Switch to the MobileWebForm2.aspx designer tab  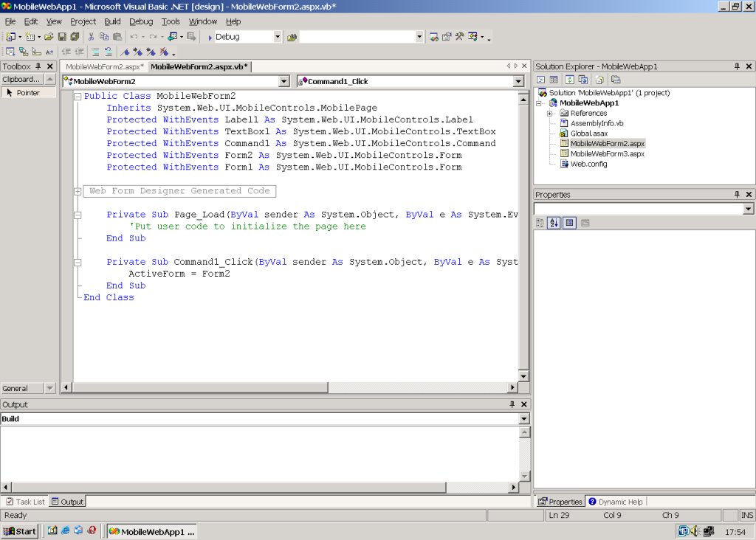point(105,67)
